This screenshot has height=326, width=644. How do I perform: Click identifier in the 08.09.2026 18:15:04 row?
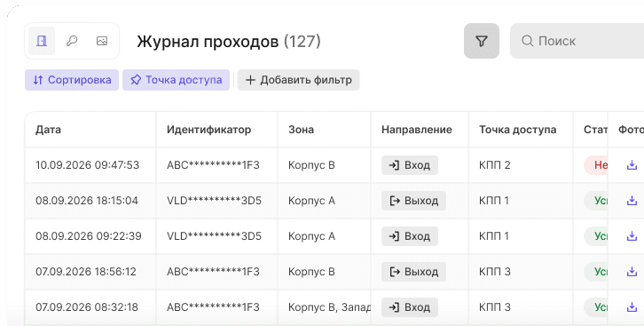tap(214, 201)
